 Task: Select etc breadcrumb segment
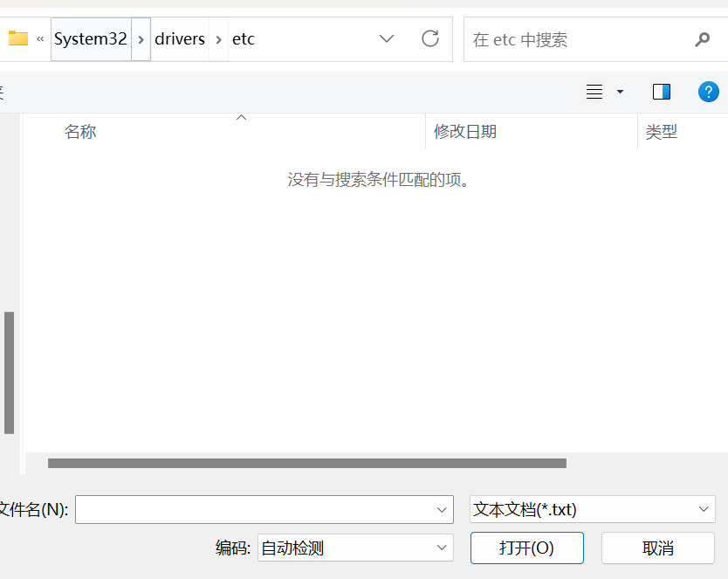[x=244, y=39]
